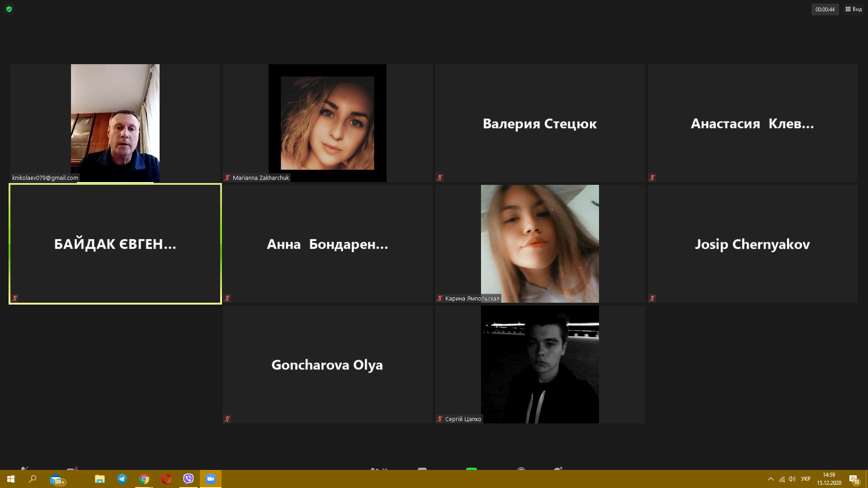Click the green encryption shield icon
Viewport: 868px width, 488px height.
coord(9,9)
